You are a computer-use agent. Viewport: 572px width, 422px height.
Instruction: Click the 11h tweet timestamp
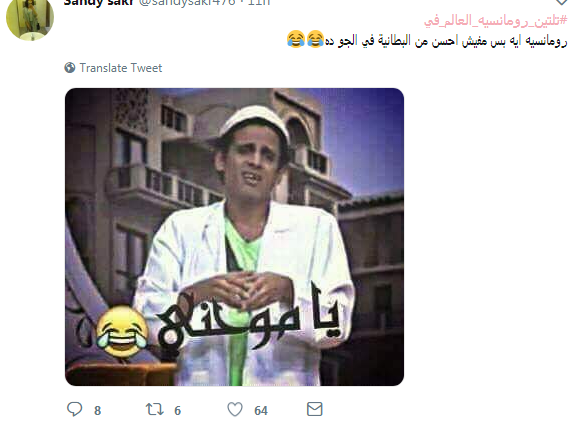259,3
